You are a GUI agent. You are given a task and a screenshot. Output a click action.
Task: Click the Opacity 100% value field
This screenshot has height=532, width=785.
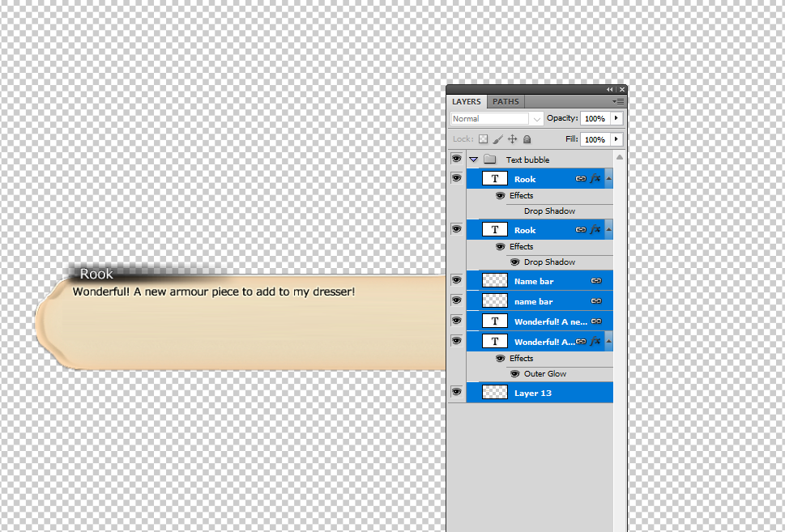(595, 118)
